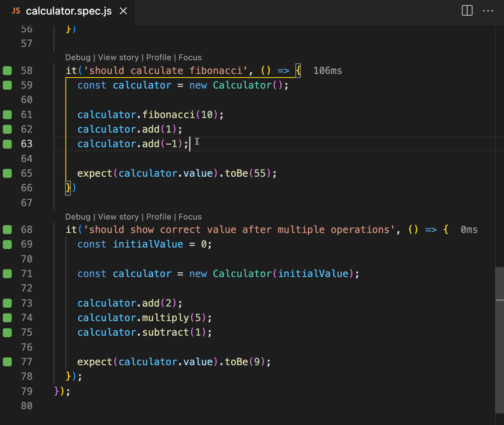Click green test marker on line 59
This screenshot has height=425, width=504.
7,85
